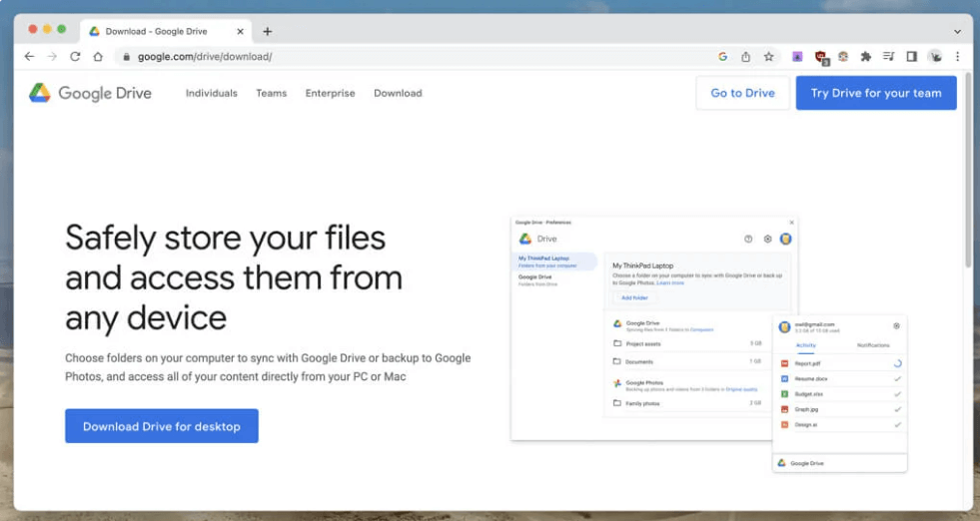
Task: Click the lock icon in address bar
Action: click(x=126, y=57)
